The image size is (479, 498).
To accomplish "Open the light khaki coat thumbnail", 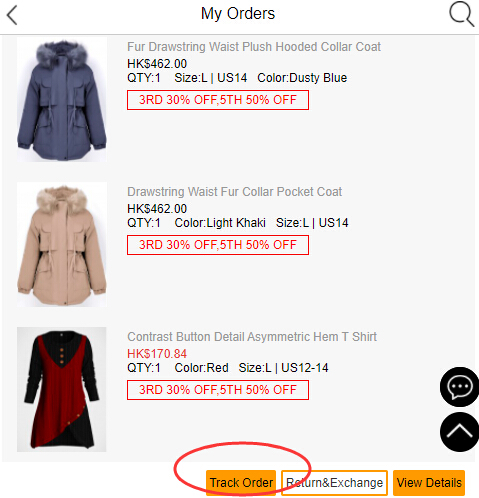I will pyautogui.click(x=62, y=244).
